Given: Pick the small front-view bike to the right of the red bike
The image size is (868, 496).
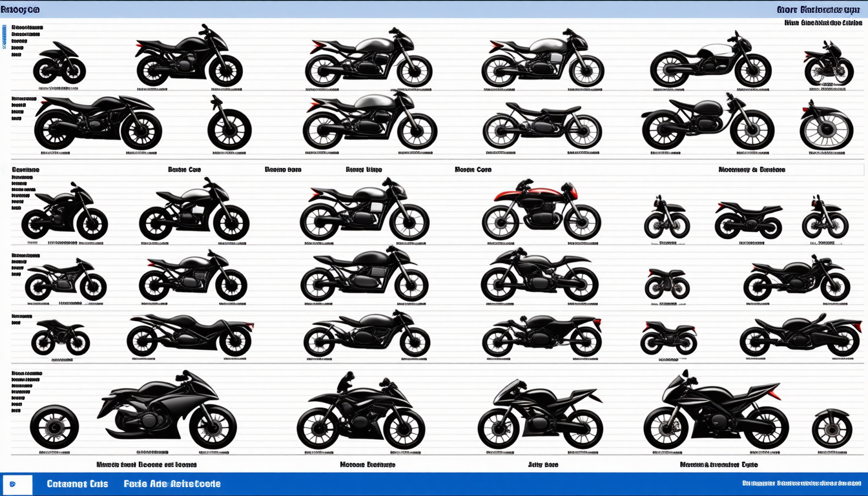Looking at the screenshot, I should pos(666,216).
